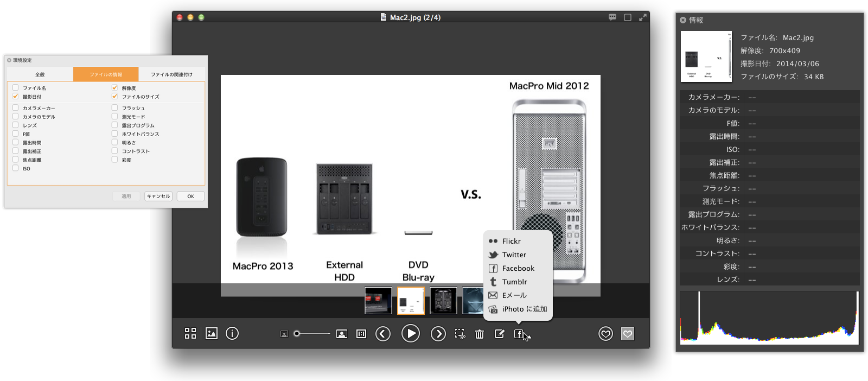Click the square window icon in the viewer title bar
868x381 pixels.
coord(628,17)
